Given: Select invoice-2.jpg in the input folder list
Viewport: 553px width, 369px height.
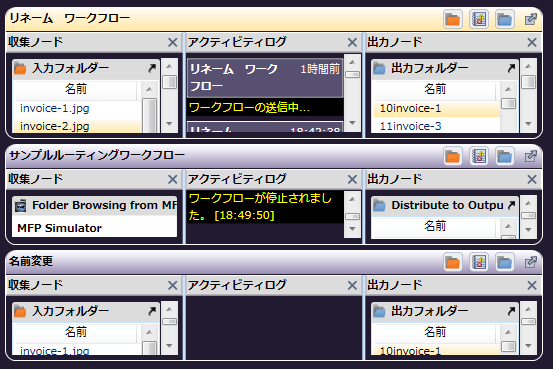Looking at the screenshot, I should tap(78, 126).
